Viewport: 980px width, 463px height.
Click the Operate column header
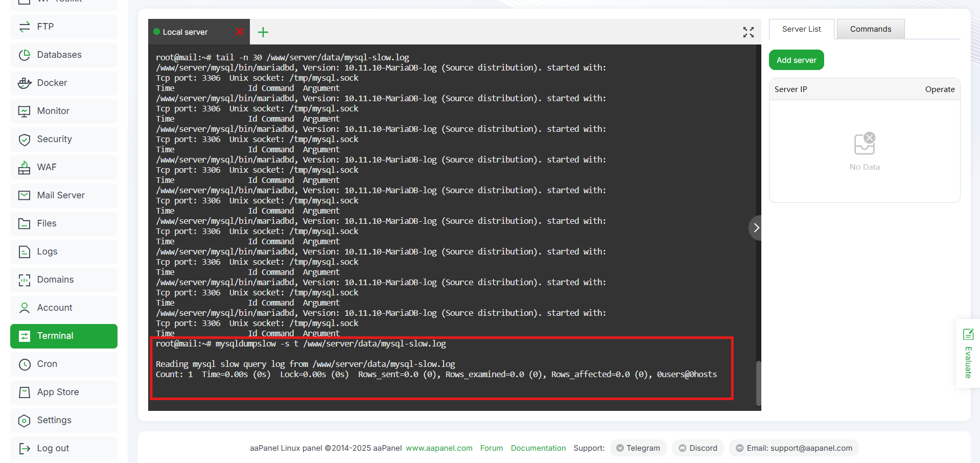tap(940, 89)
